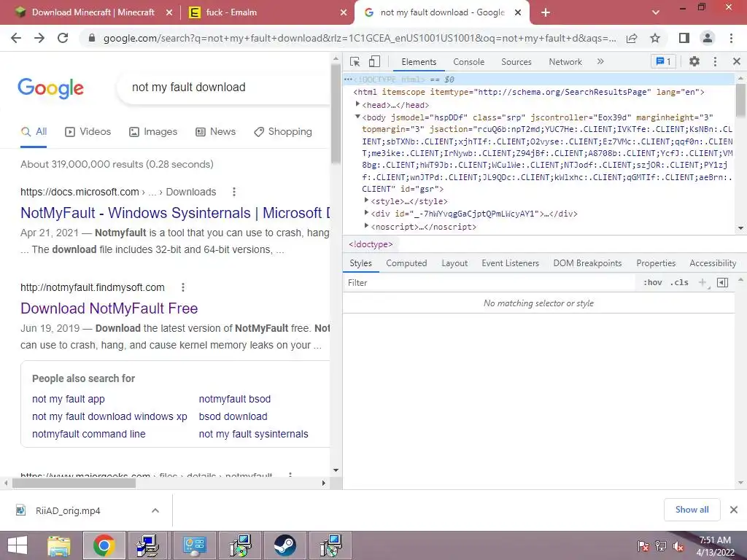The image size is (747, 560).
Task: Click related search 'not my fault sysinternals'
Action: [x=253, y=435]
